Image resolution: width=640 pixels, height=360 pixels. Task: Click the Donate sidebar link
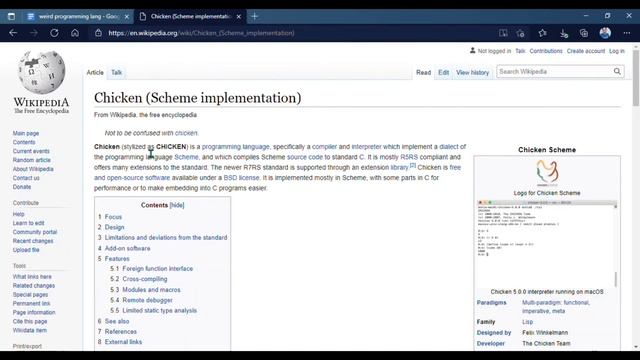coord(22,187)
